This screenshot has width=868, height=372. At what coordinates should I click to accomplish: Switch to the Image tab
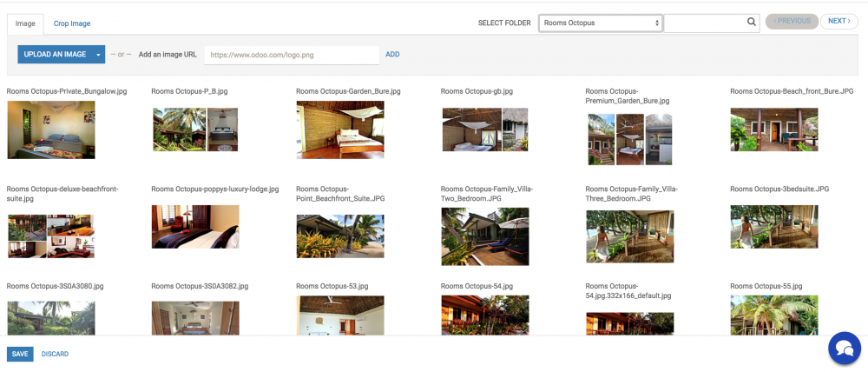(25, 23)
